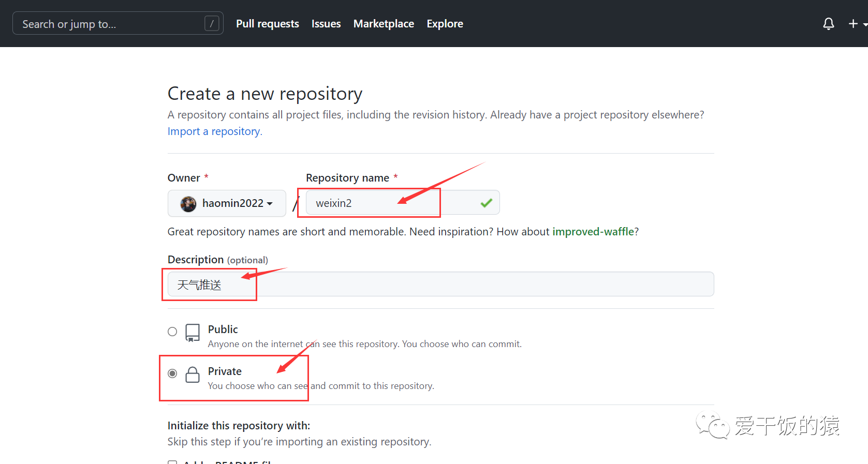Click the slash shortcut icon in search
This screenshot has height=464, width=868.
(212, 23)
